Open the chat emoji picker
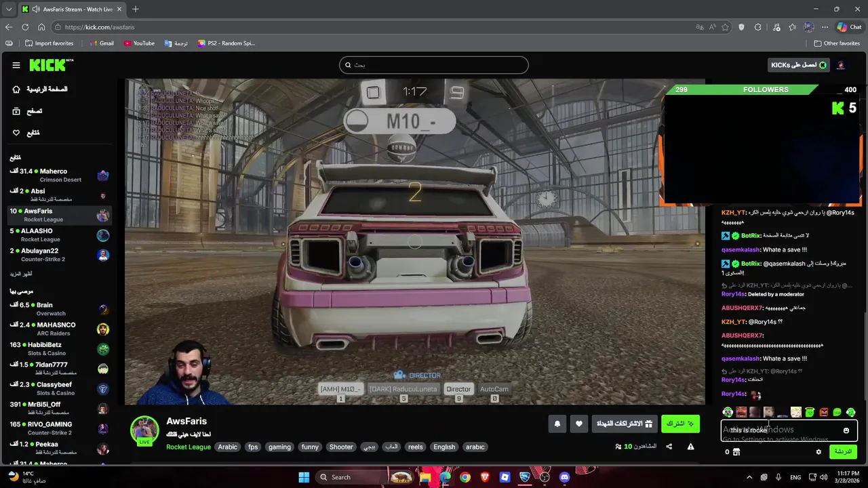 (846, 430)
